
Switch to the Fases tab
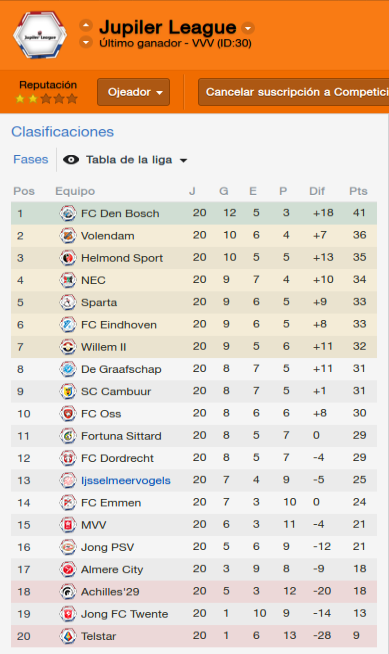tap(30, 159)
